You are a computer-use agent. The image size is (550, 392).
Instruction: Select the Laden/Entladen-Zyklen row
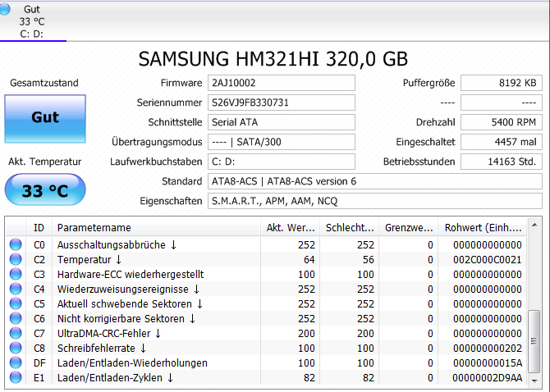click(266, 377)
